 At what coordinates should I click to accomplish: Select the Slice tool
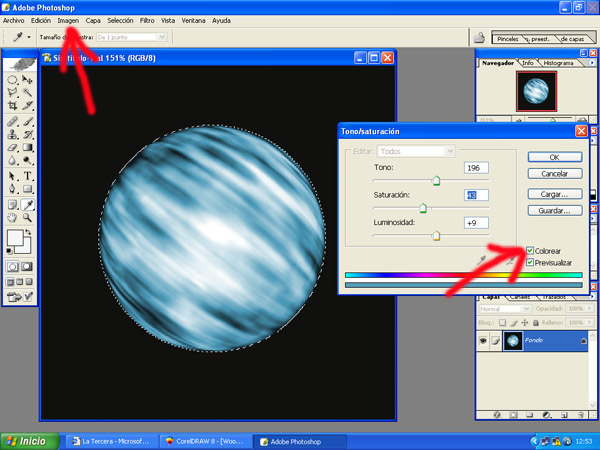27,105
